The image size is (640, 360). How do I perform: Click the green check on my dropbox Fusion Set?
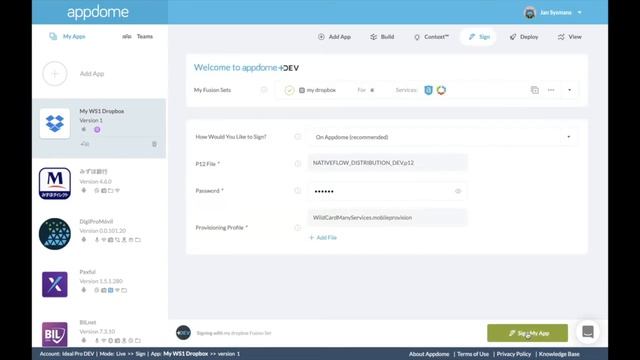click(289, 90)
